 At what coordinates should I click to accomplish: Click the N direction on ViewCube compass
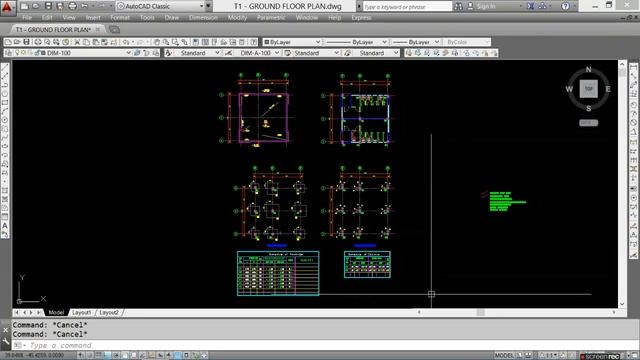click(589, 69)
